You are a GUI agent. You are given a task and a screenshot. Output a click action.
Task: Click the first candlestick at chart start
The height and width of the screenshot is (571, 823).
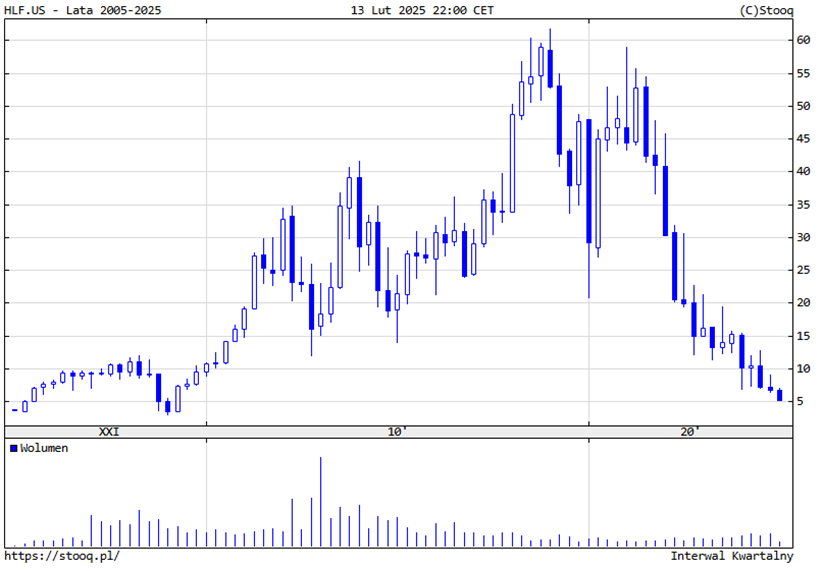(15, 409)
